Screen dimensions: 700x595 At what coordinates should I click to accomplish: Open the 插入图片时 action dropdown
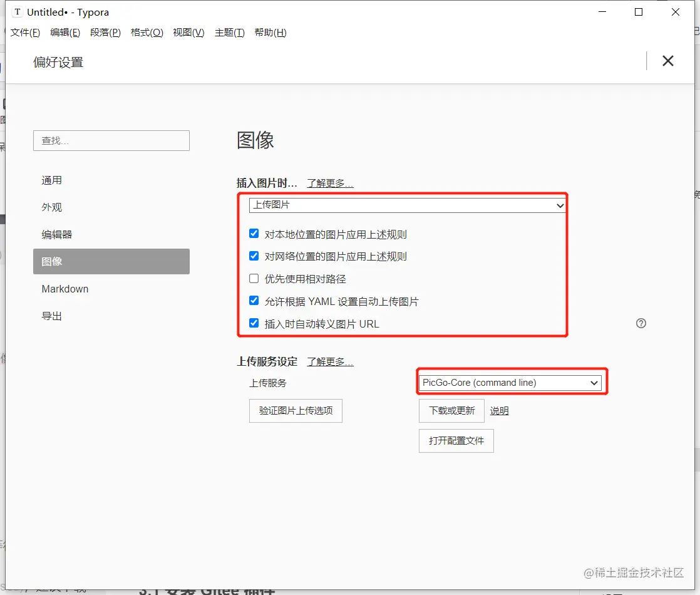tap(407, 205)
